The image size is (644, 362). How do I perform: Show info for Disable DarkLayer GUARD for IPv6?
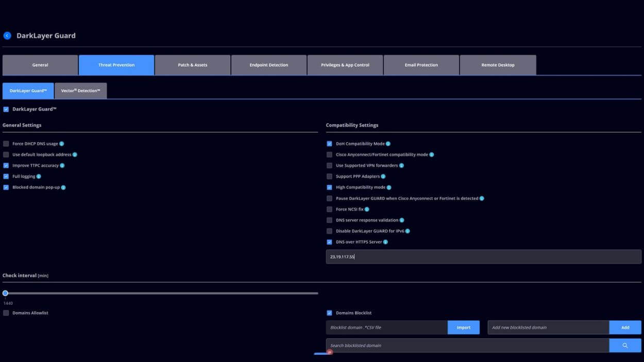pyautogui.click(x=408, y=231)
